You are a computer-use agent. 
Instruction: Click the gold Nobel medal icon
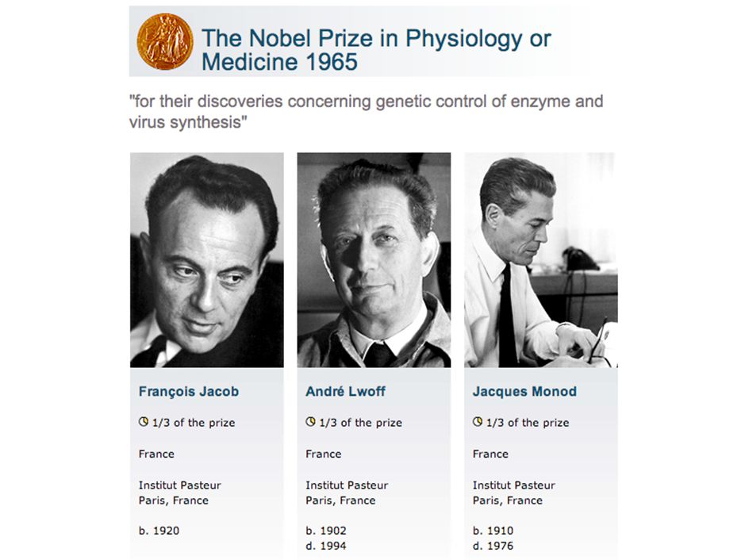pyautogui.click(x=165, y=41)
